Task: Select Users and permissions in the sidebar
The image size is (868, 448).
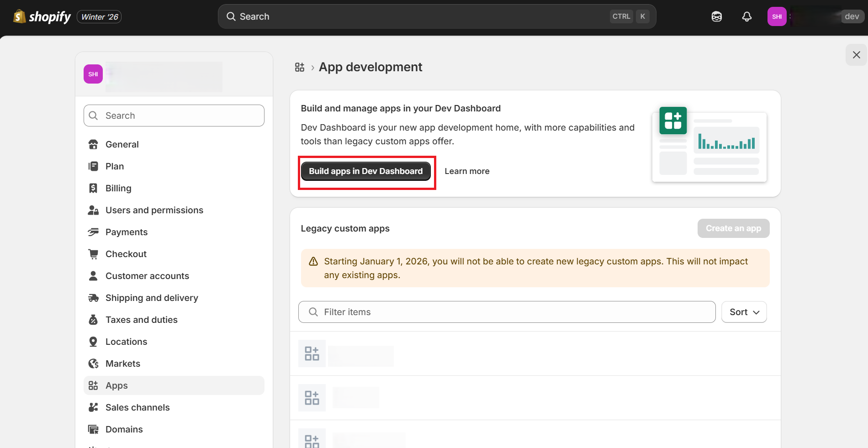Action: click(154, 210)
